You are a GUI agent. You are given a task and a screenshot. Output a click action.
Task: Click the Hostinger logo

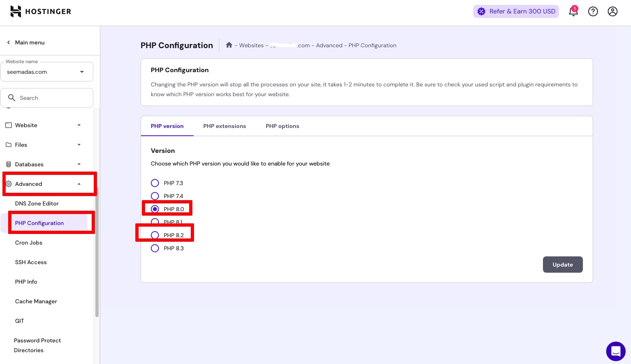click(x=40, y=11)
